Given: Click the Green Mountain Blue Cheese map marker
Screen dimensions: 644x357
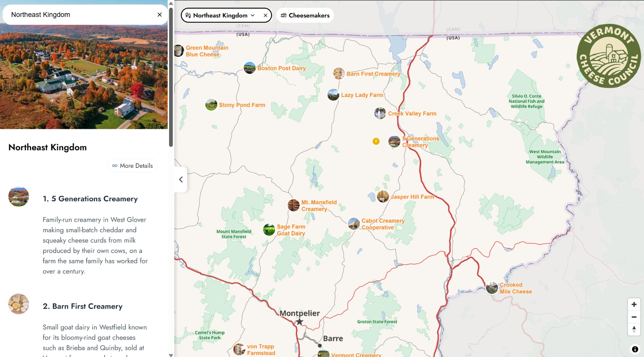Looking at the screenshot, I should 179,51.
